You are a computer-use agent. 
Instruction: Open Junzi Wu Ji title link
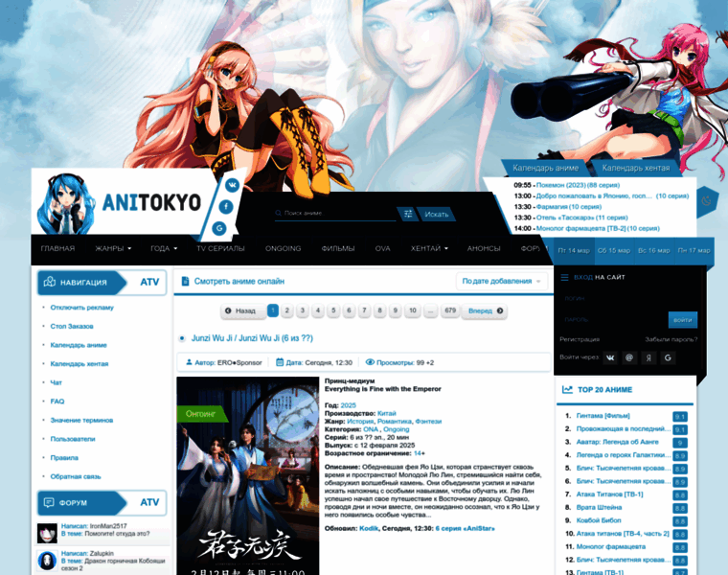[252, 338]
